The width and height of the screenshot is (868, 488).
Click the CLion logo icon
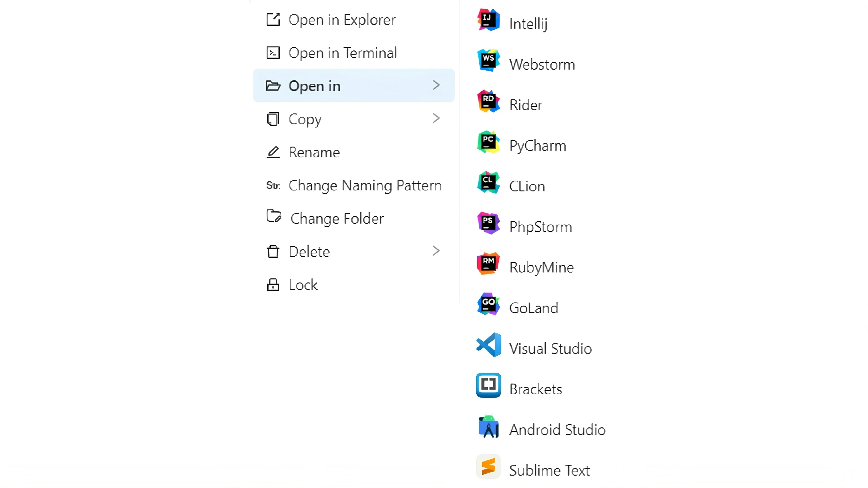coord(488,182)
